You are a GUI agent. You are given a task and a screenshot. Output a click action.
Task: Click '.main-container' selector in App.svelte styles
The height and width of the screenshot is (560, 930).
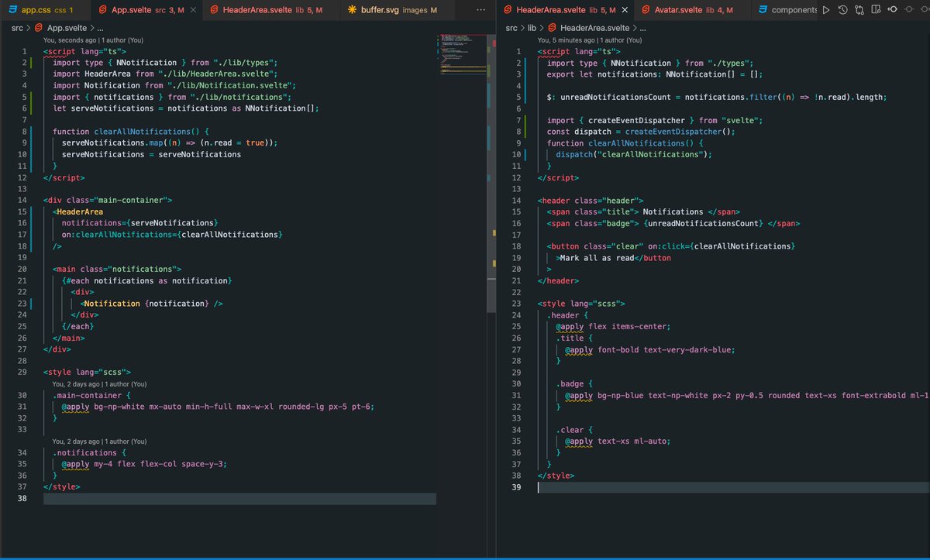coord(87,395)
